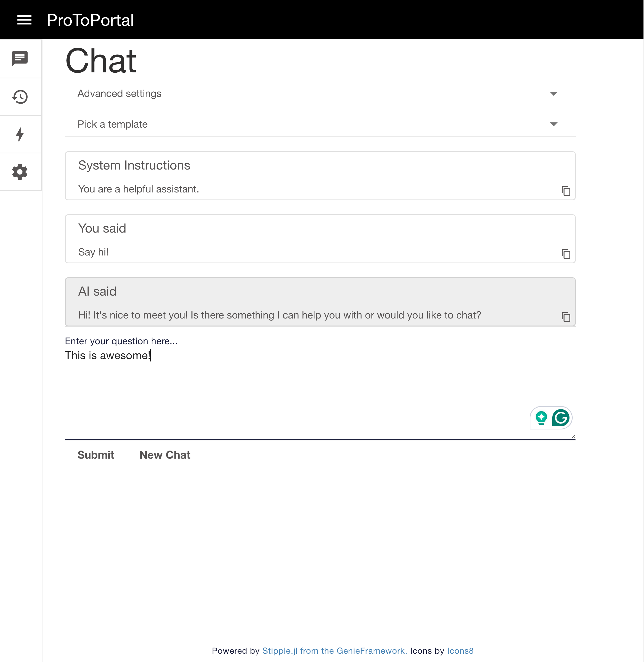Image resolution: width=644 pixels, height=662 pixels.
Task: Select the Lightning/Quick actions icon
Action: tap(21, 134)
